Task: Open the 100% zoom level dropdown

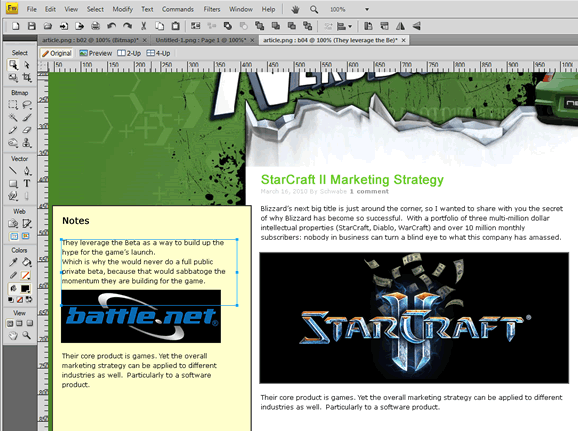Action: (367, 10)
